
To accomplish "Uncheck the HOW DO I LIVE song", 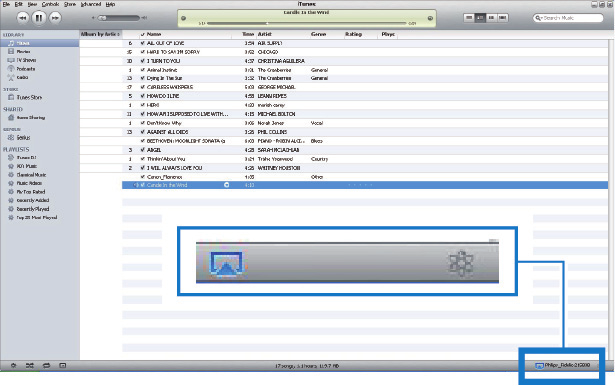I will pyautogui.click(x=143, y=96).
